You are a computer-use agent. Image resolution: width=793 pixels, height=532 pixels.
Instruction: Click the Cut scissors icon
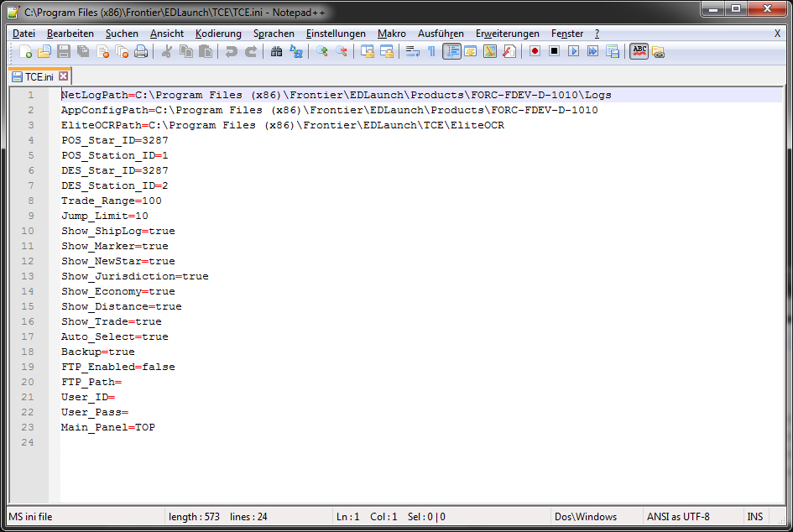click(x=166, y=51)
